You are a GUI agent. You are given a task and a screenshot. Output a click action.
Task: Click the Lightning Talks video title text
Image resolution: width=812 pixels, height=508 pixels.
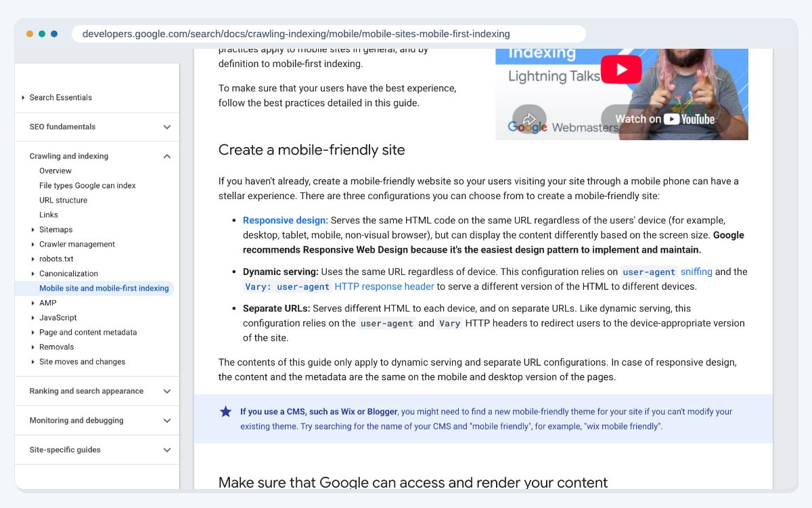(x=554, y=77)
